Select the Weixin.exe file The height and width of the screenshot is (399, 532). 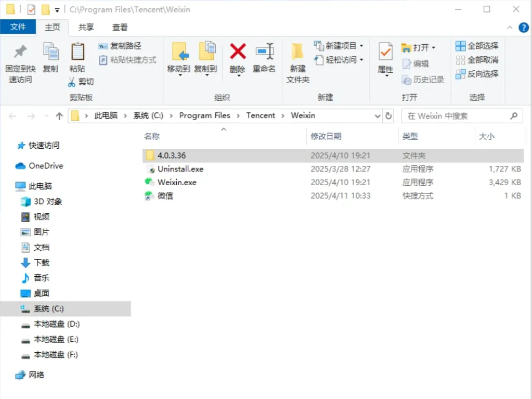pos(333,183)
